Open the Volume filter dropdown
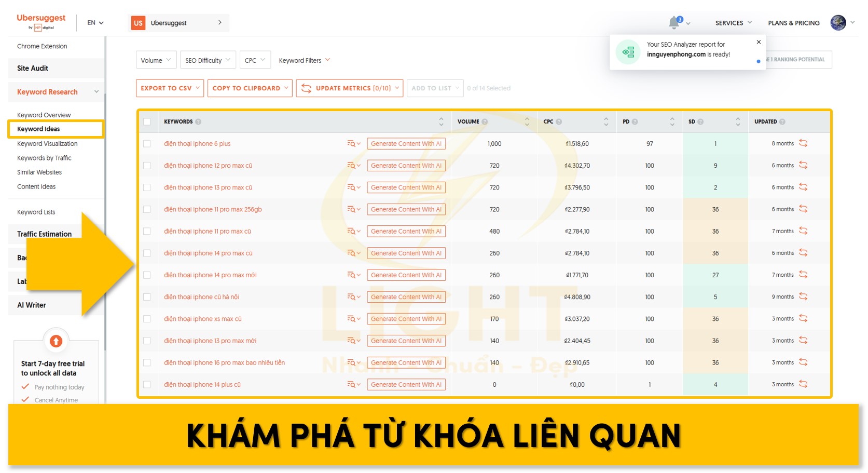Image resolution: width=868 pixels, height=473 pixels. [156, 60]
